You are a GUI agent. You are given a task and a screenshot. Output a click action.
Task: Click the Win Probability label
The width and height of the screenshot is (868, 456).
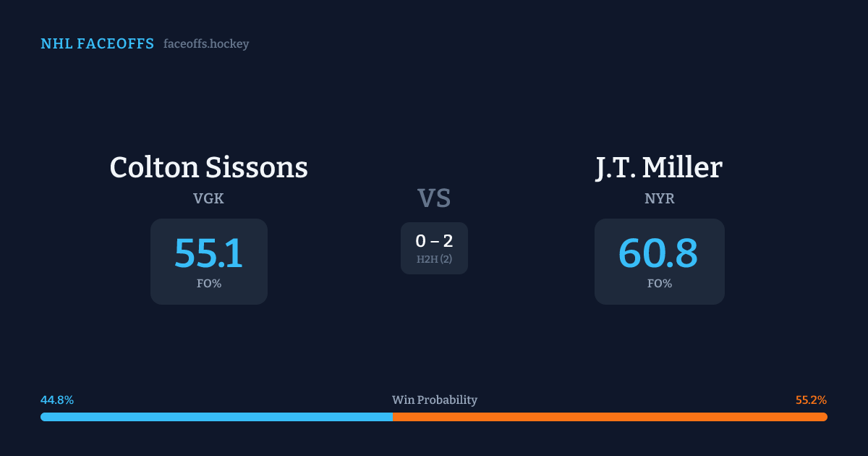tap(434, 400)
